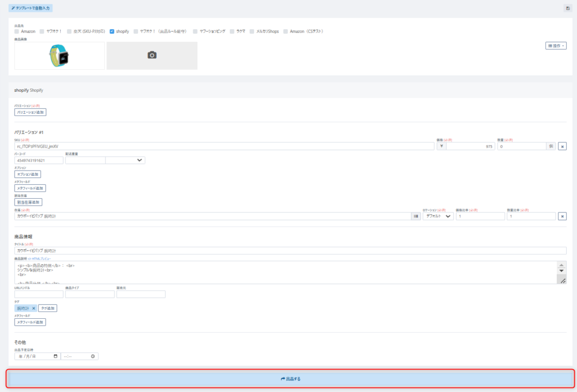Click the URLハンドル input field
Image resolution: width=577 pixels, height=392 pixels.
coord(39,294)
